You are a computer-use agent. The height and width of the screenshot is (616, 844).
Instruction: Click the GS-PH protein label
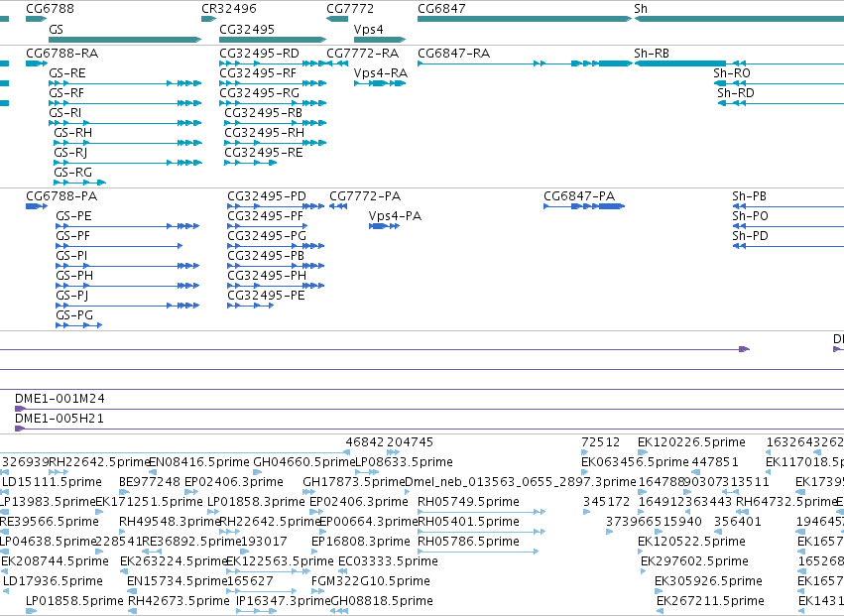[74, 276]
